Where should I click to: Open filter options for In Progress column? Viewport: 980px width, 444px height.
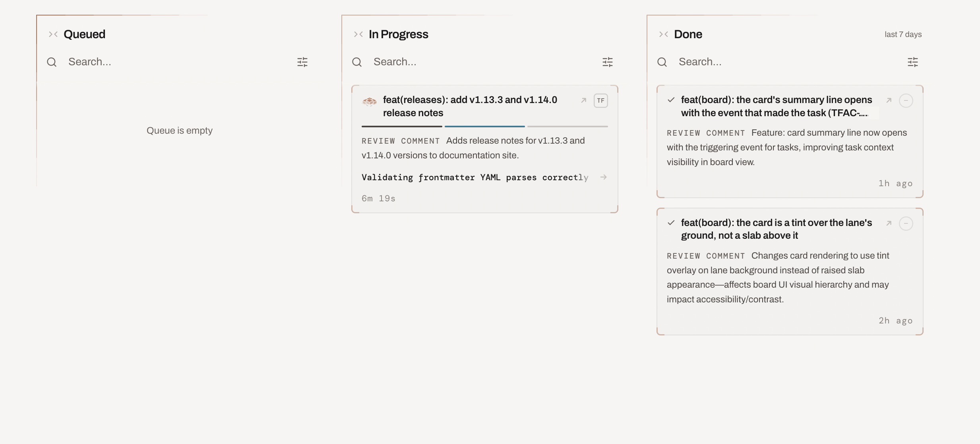608,62
